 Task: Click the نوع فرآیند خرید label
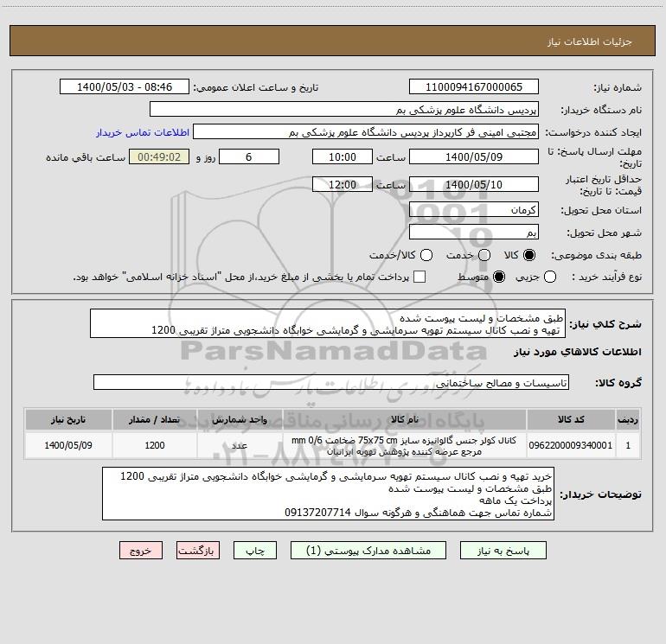point(606,277)
